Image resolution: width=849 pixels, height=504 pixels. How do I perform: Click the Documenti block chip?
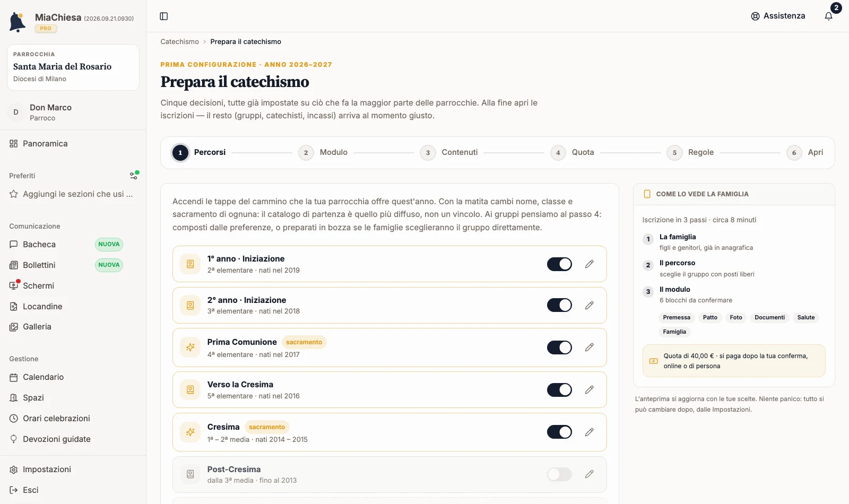[769, 318]
